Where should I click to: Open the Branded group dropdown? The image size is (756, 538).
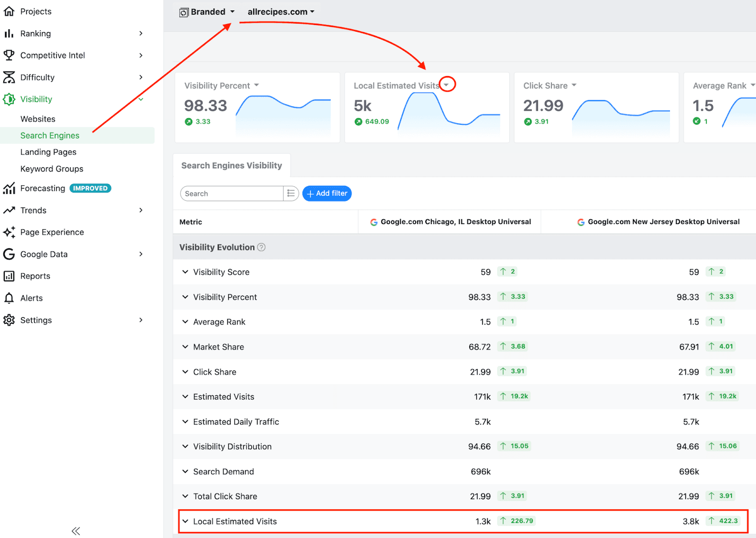click(207, 12)
